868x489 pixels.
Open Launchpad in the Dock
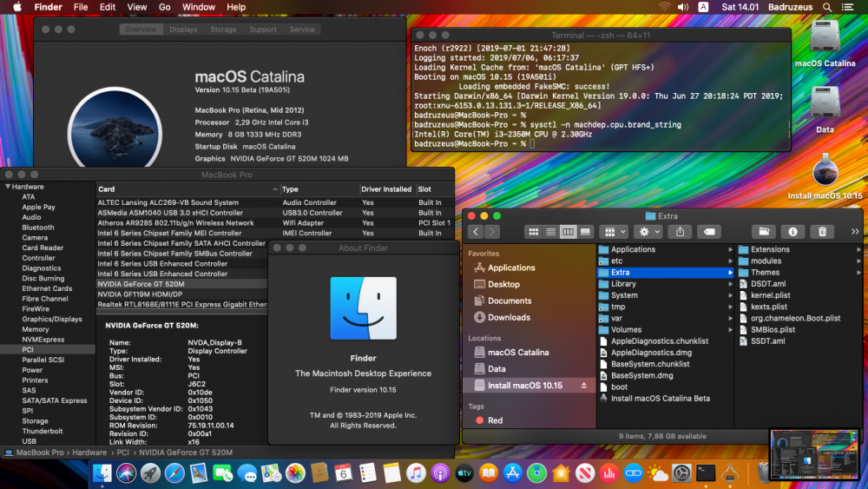point(150,473)
